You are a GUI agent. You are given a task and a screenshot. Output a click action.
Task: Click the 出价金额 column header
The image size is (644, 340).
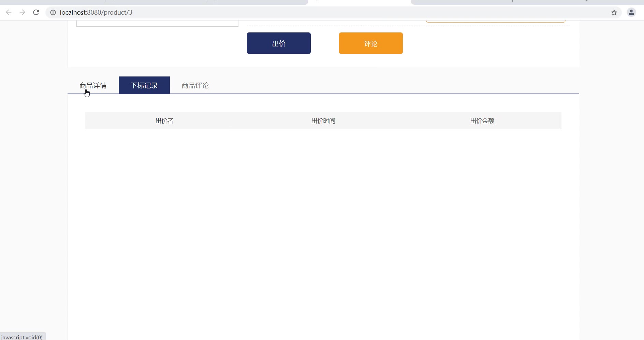(x=482, y=121)
